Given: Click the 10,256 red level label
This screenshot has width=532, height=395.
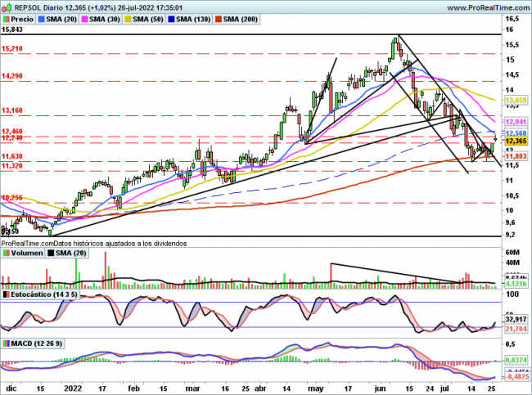Looking at the screenshot, I should click(x=12, y=197).
